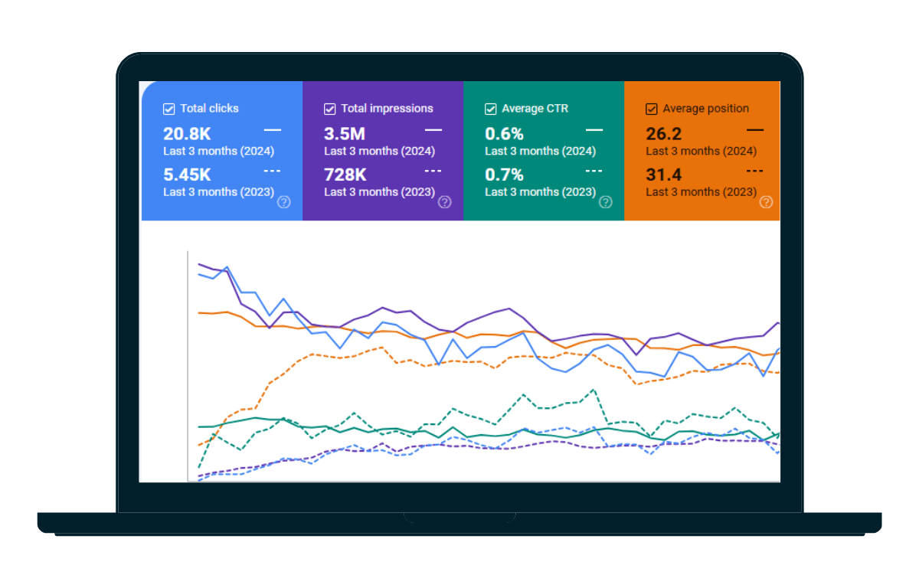919x588 pixels.
Task: Click 'Last 3 months (2024)' under 20.8K
Action: click(x=219, y=152)
